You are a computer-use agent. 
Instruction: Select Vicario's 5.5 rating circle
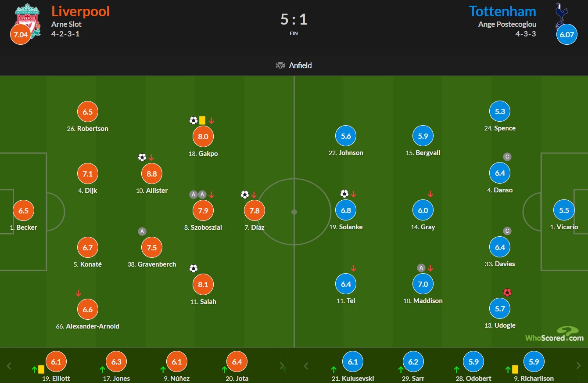[x=564, y=210]
